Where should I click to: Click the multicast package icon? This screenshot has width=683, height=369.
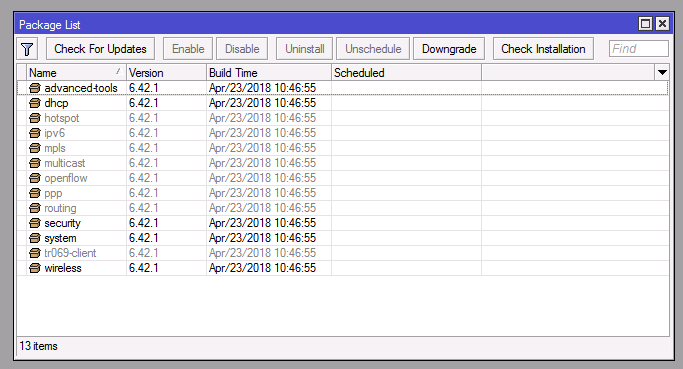(x=35, y=163)
